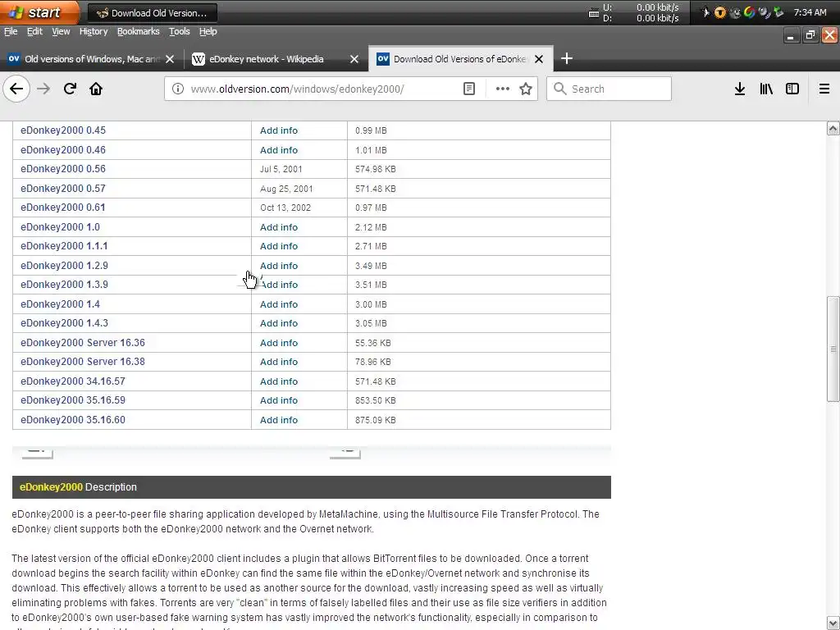Toggle the sidebar icon
This screenshot has height=630, width=840.
point(792,89)
